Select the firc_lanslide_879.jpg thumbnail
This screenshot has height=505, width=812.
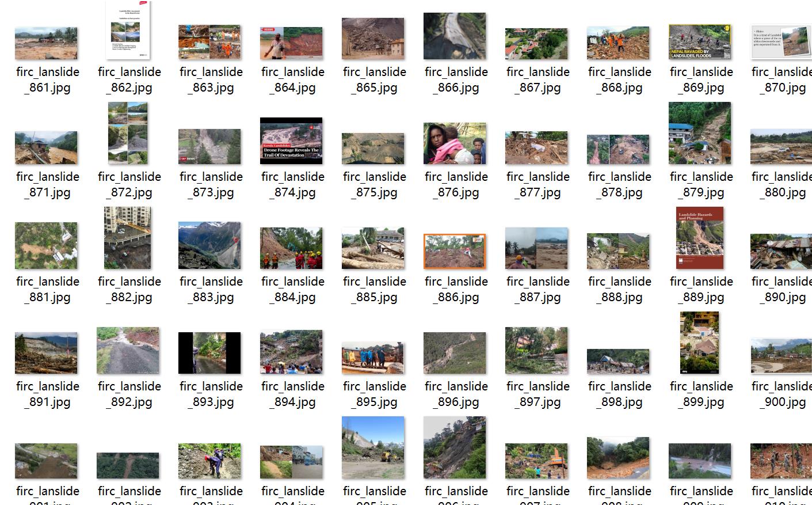pos(700,133)
